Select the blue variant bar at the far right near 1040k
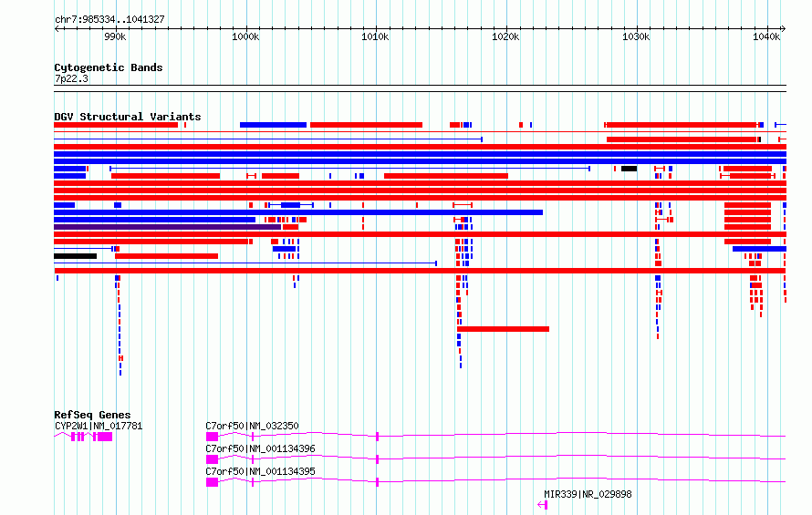 point(759,249)
